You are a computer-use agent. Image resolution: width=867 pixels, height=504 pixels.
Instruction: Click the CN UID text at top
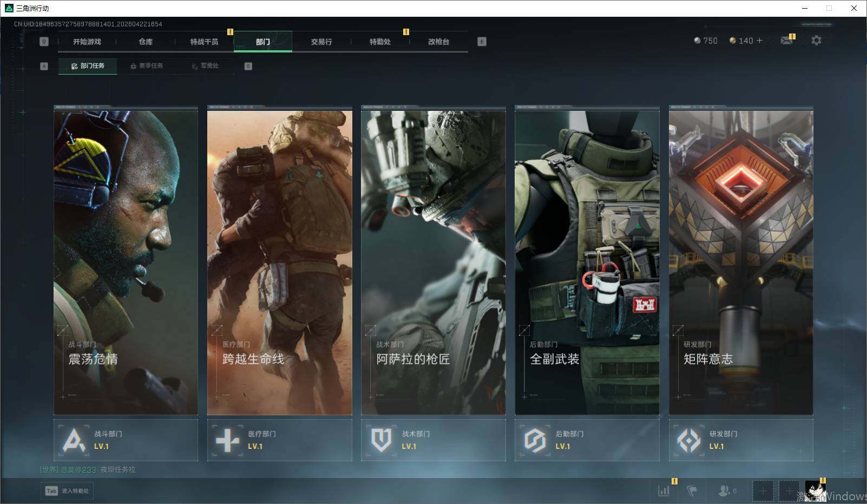pos(88,24)
